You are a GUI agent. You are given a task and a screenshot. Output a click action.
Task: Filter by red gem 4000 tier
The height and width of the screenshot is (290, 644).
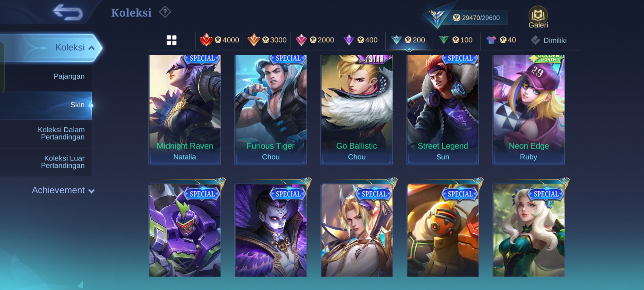pos(219,40)
